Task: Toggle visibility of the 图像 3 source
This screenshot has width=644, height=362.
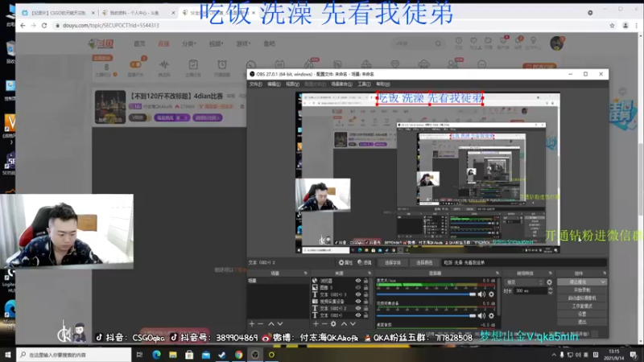Action: tap(358, 288)
